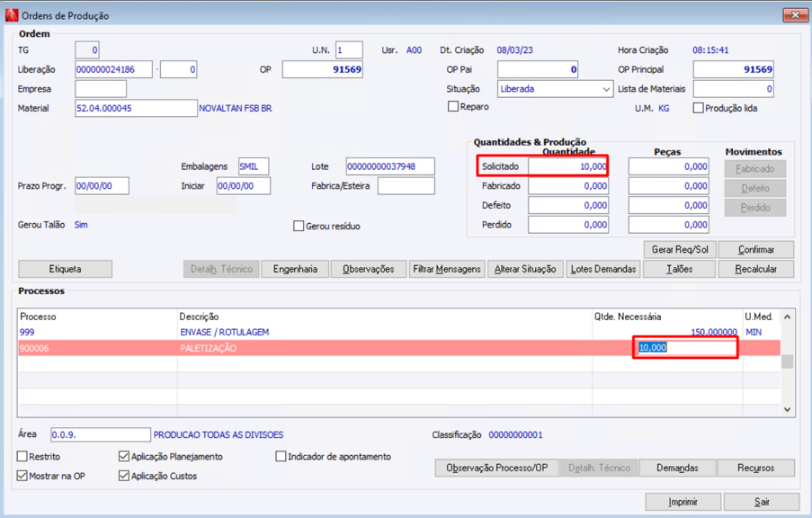Image resolution: width=812 pixels, height=518 pixels.
Task: Focus the TG input field
Action: [x=87, y=50]
